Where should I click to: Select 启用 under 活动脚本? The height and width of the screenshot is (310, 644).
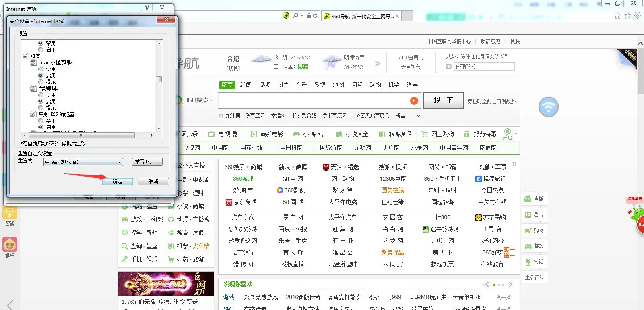click(41, 101)
